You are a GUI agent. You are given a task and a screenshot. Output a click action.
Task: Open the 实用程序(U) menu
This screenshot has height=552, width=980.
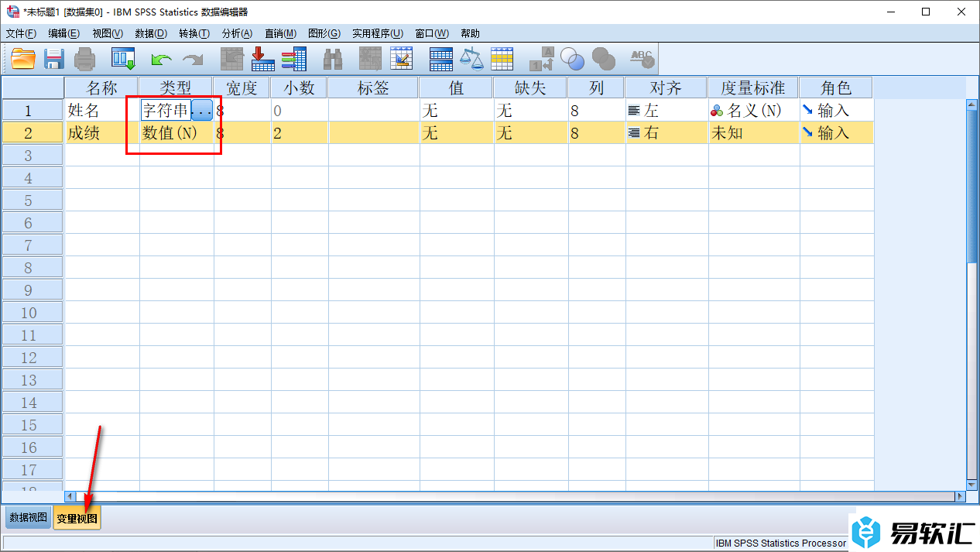click(378, 33)
